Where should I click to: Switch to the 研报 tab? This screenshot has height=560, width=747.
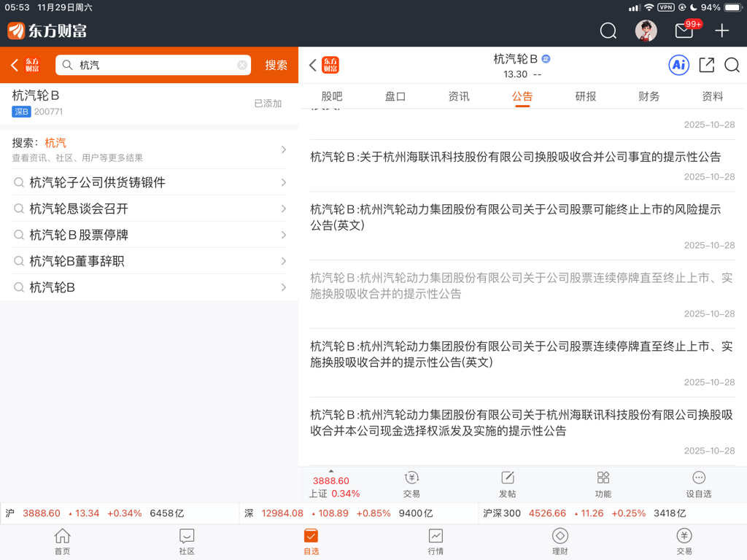pyautogui.click(x=586, y=97)
